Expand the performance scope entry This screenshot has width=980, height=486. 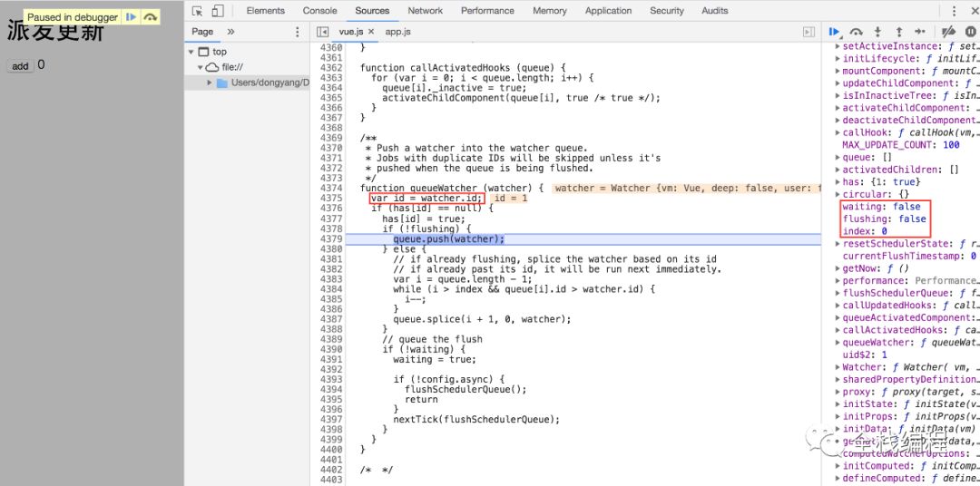pyautogui.click(x=838, y=280)
